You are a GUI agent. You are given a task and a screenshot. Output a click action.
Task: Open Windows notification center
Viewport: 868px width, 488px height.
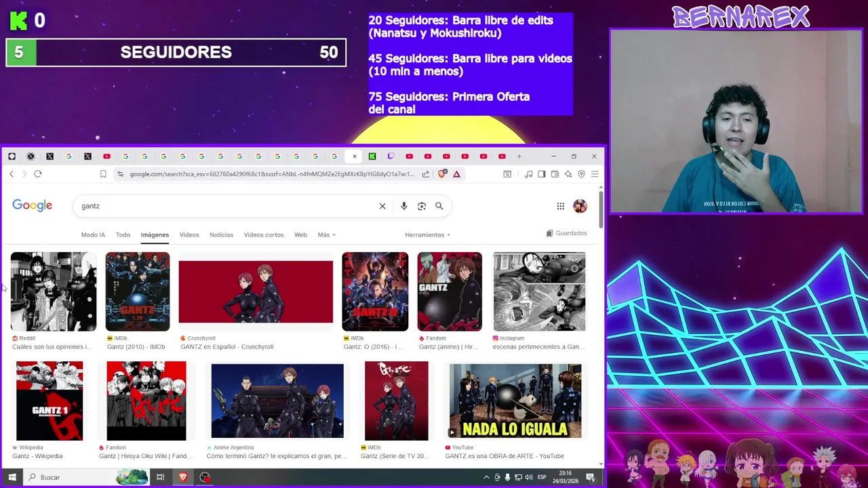(x=591, y=477)
